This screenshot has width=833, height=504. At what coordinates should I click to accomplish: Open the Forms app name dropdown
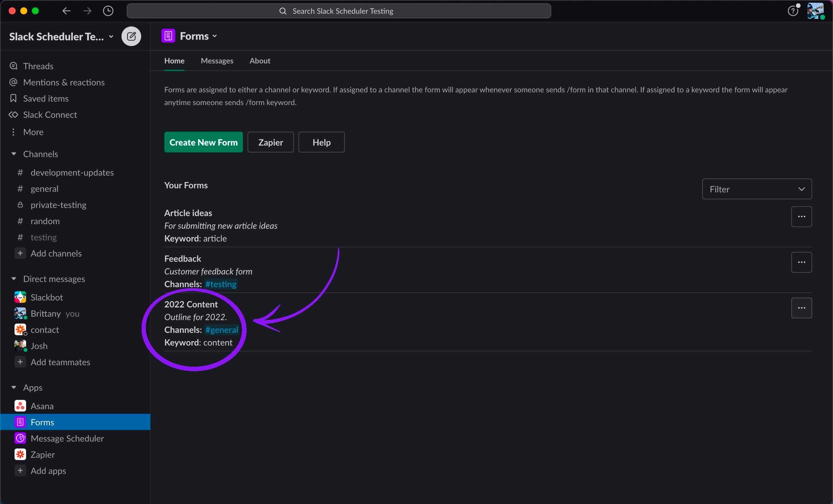coord(198,36)
